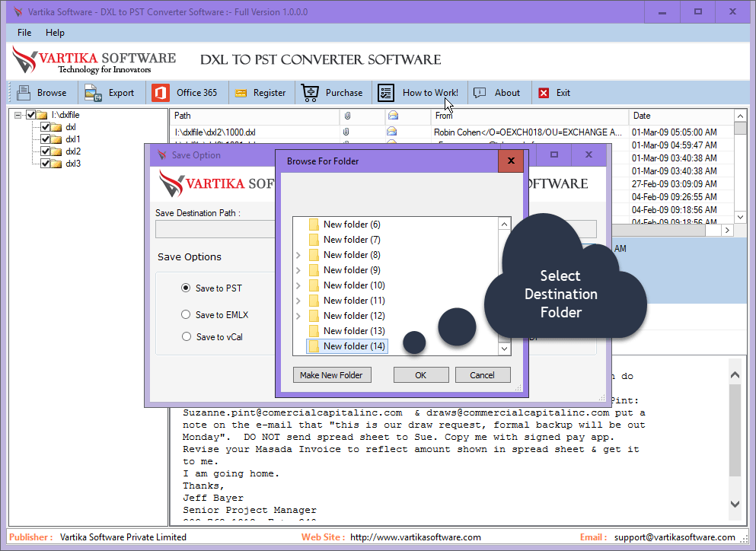Uncheck the dxl2 folder checkbox
The width and height of the screenshot is (756, 551).
[46, 151]
